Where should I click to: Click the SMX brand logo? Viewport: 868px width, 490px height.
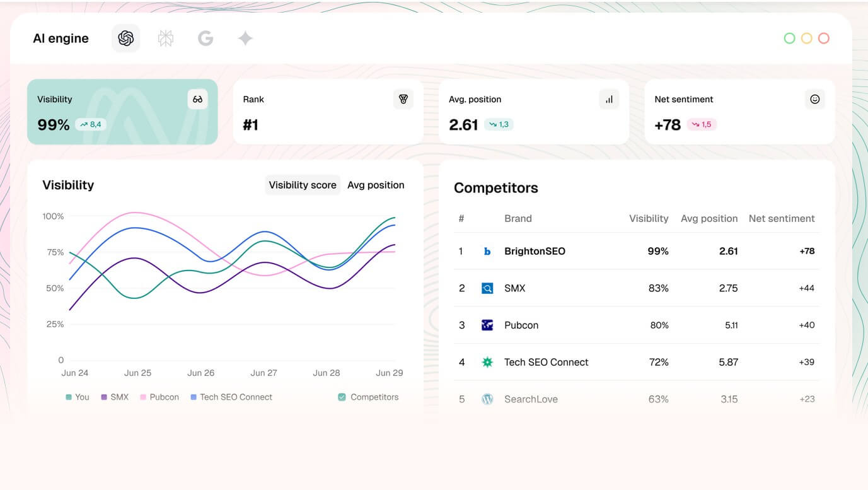[487, 288]
